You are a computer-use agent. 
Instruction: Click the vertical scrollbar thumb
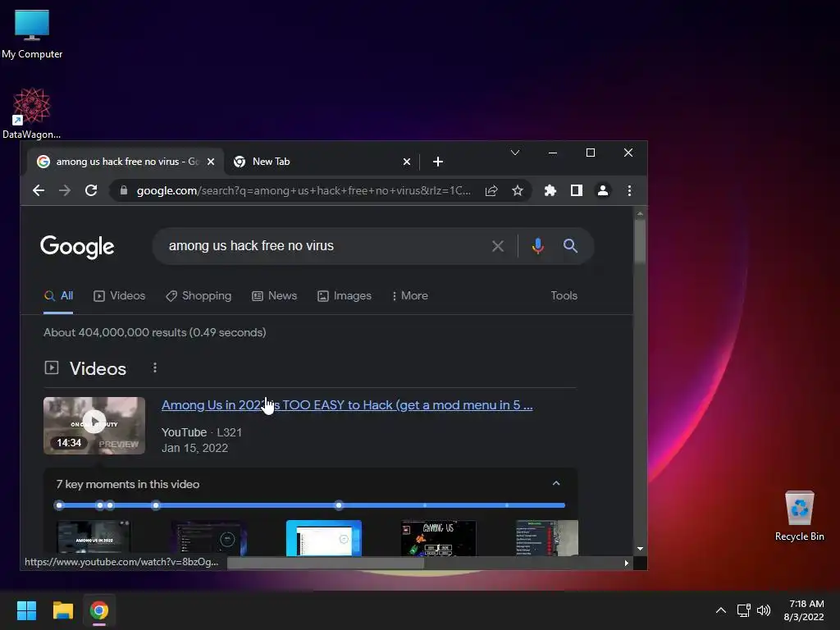coord(640,242)
